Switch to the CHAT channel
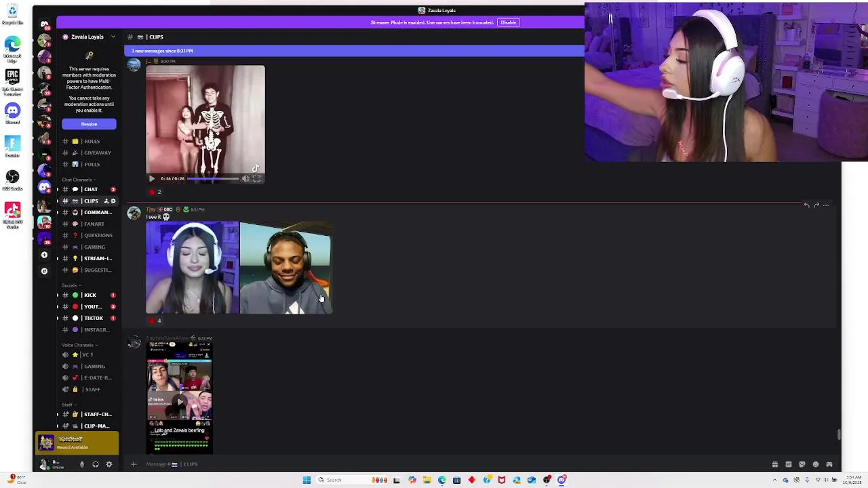 89,189
